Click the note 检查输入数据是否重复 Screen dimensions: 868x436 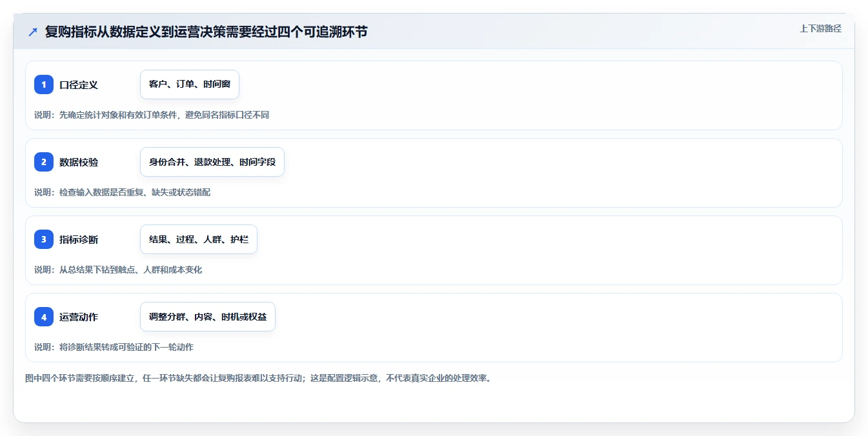(122, 192)
